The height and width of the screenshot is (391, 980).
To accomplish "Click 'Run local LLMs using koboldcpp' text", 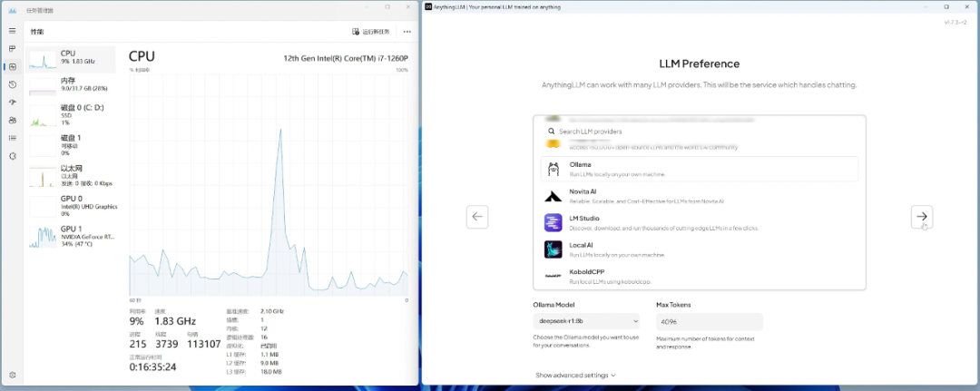I will point(610,282).
